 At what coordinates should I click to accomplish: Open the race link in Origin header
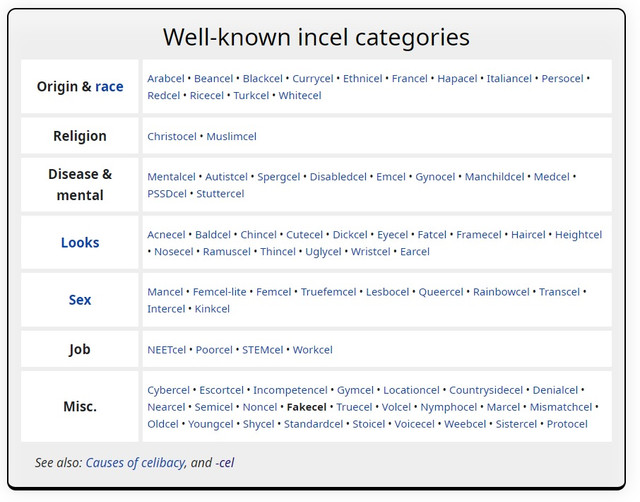click(x=109, y=87)
